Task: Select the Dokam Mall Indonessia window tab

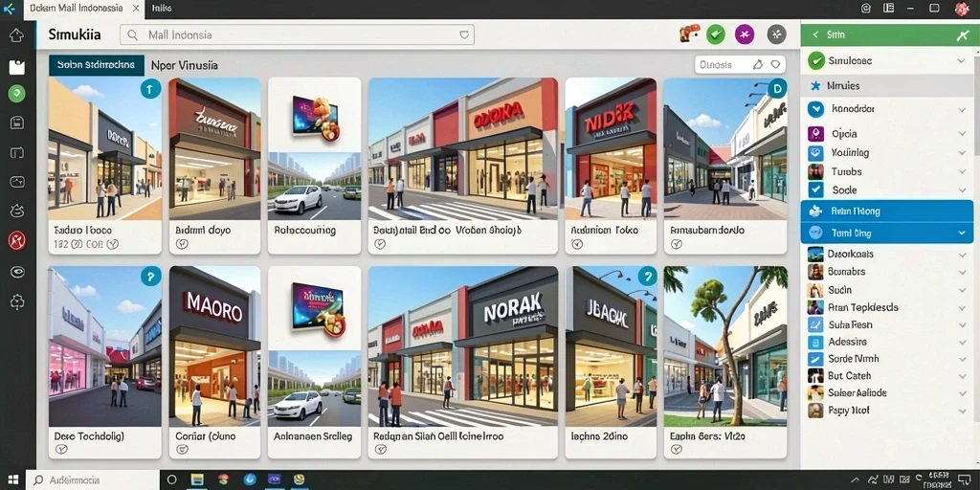Action: pos(84,9)
